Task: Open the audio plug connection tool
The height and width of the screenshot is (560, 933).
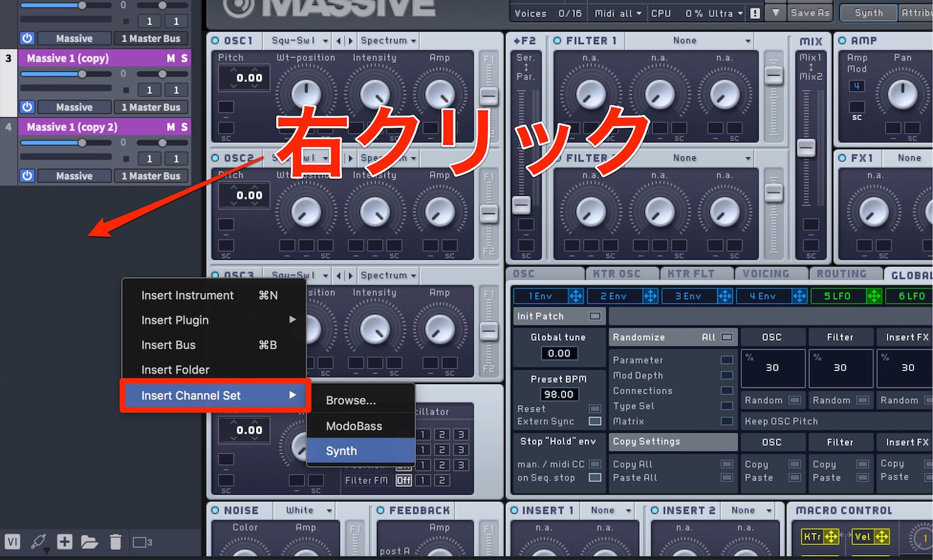Action: 39,542
